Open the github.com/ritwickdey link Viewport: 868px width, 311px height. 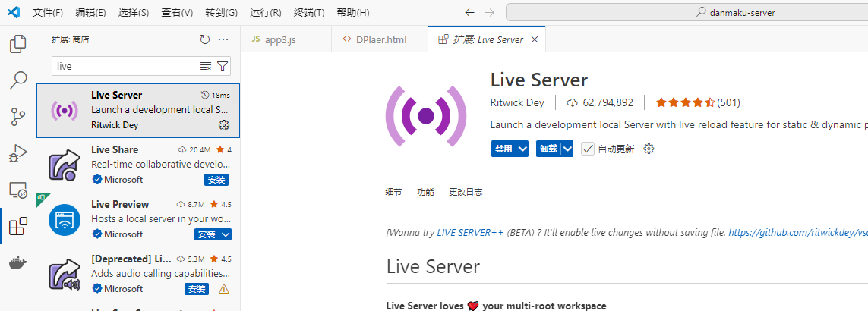coord(797,233)
